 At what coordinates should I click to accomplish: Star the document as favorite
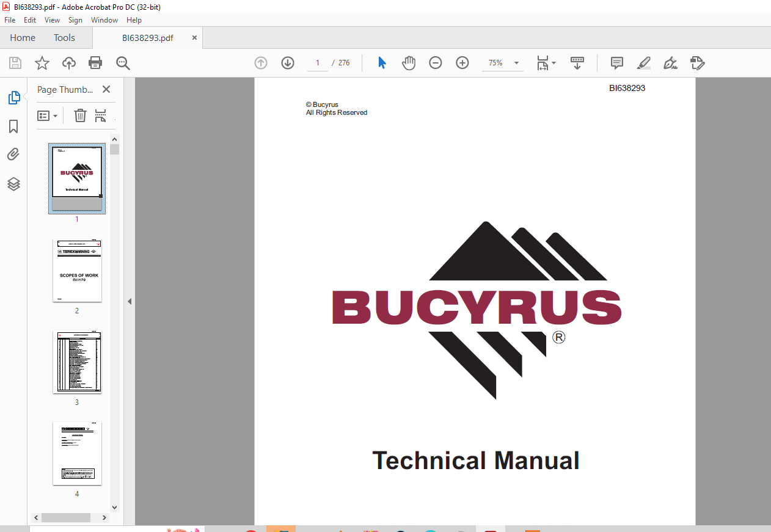[42, 63]
